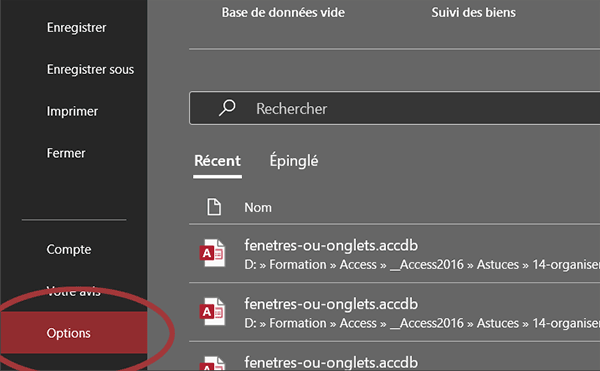The image size is (600, 371).
Task: Select Enregistrer menu item
Action: (x=77, y=28)
